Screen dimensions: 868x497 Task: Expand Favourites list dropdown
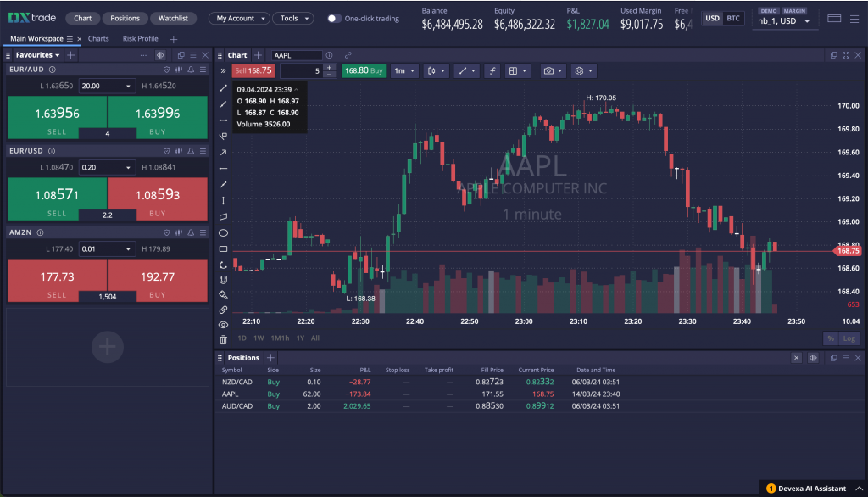(37, 55)
